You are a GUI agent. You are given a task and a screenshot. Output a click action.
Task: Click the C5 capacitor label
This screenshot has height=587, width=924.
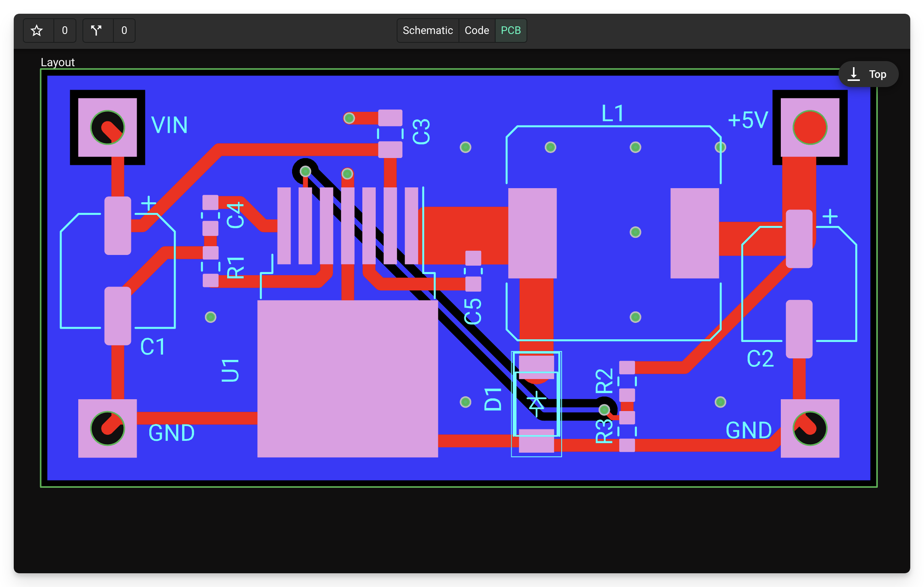pyautogui.click(x=473, y=311)
